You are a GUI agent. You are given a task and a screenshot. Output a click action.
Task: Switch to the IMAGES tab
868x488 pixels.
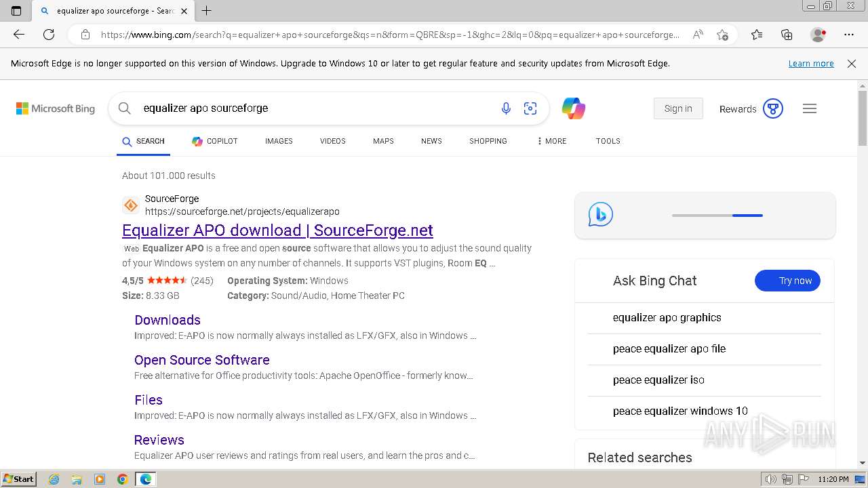279,141
